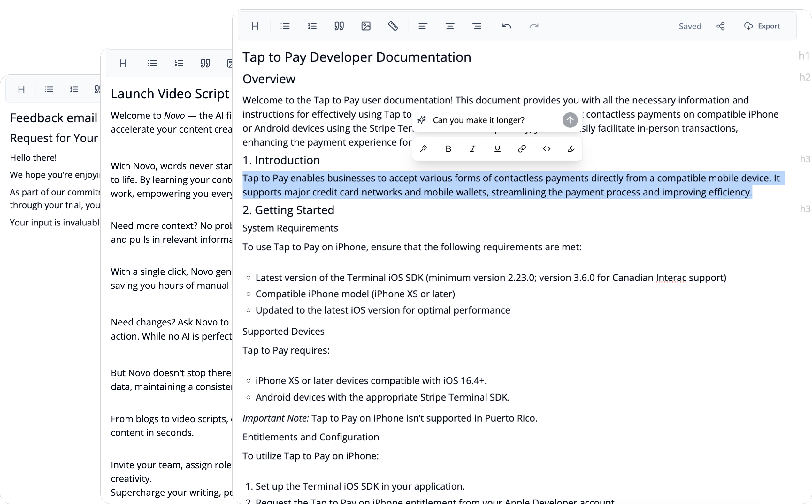Viewport: 812px width, 504px height.
Task: Click the 'Supported Devices' subheading
Action: 283,331
